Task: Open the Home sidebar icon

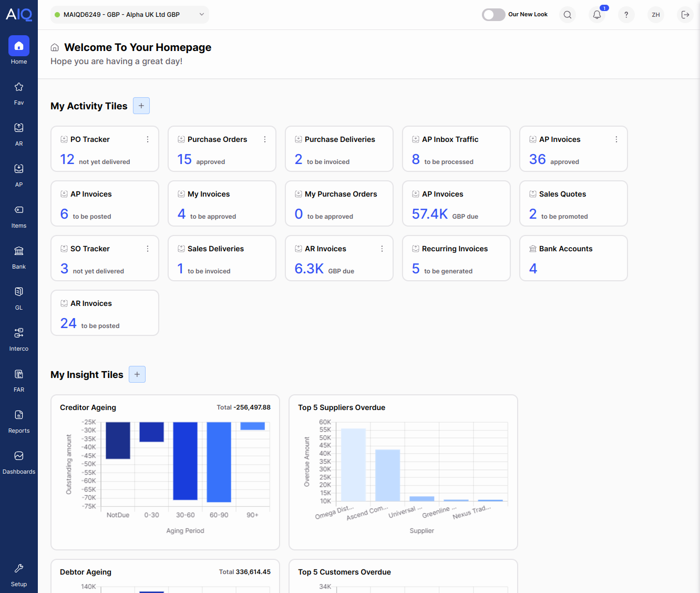Action: tap(19, 46)
